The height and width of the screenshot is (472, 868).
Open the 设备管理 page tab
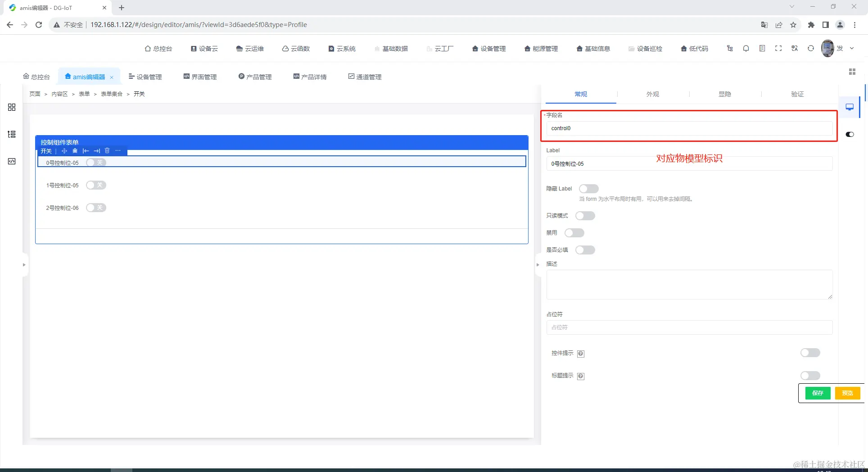point(145,77)
